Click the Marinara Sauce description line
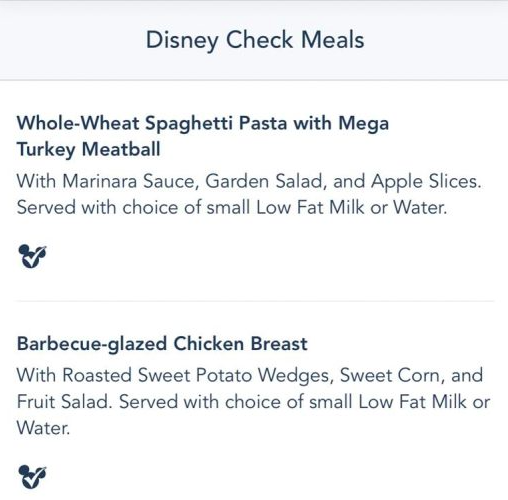Viewport: 508px width, 500px height. click(249, 182)
